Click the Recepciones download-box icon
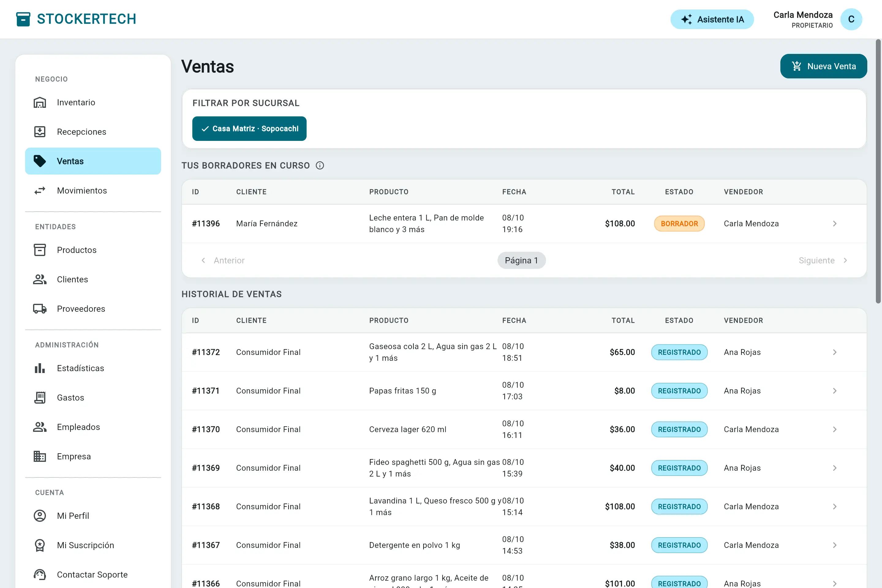 click(x=40, y=132)
